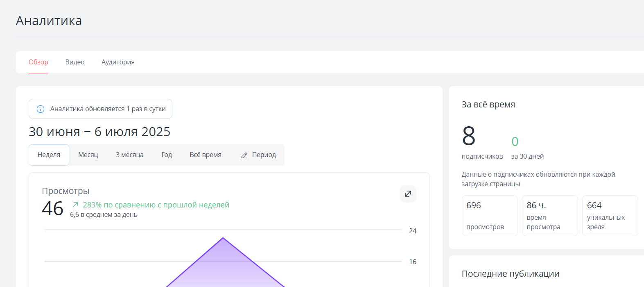The image size is (644, 287).
Task: Click the Аналитика page heading
Action: [49, 20]
